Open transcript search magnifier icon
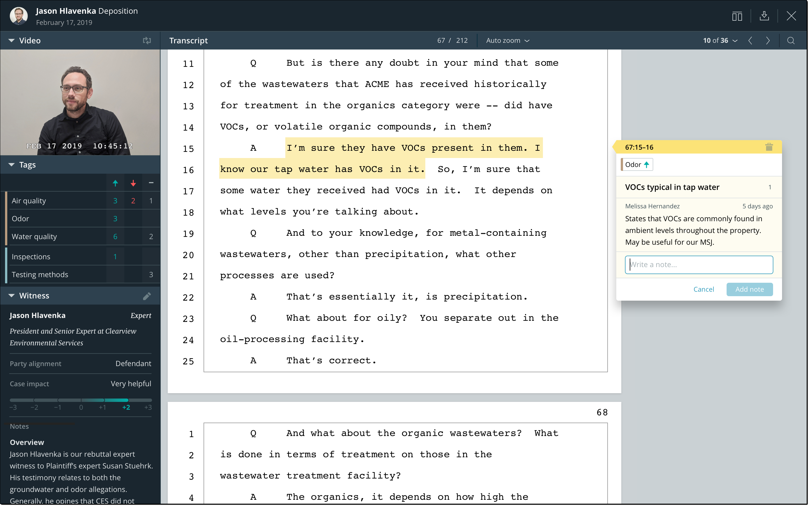 point(790,41)
